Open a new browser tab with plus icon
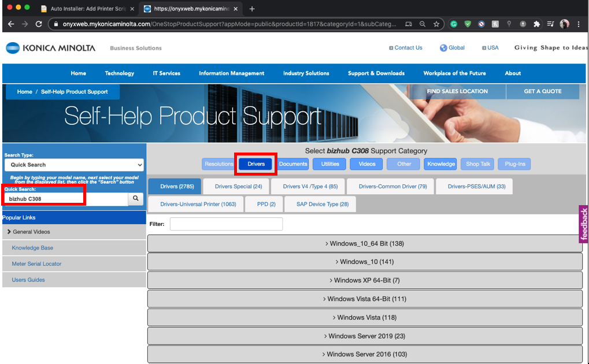This screenshot has width=589, height=364. click(252, 9)
